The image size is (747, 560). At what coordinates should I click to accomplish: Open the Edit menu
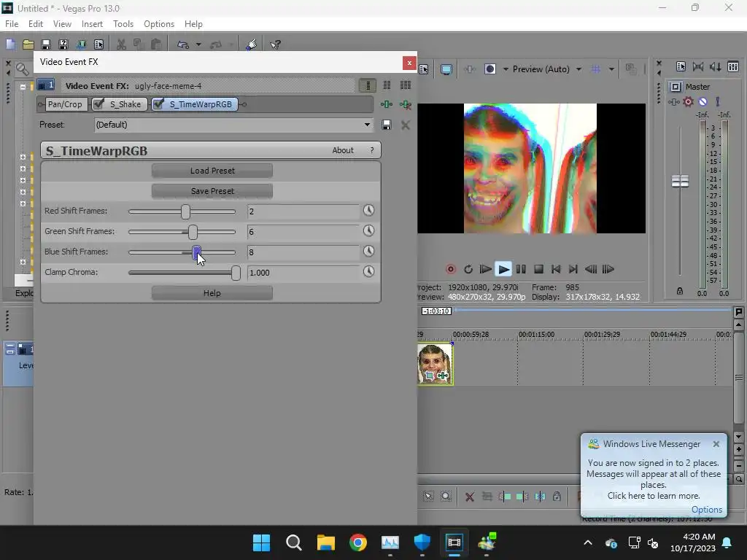pos(36,24)
